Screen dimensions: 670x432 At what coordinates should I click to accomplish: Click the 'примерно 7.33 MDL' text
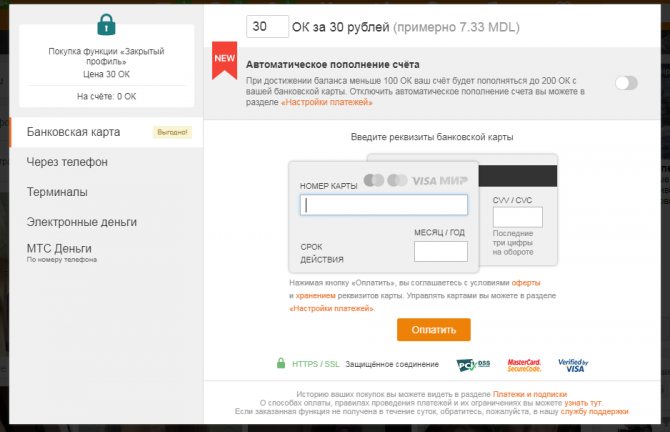pyautogui.click(x=456, y=27)
